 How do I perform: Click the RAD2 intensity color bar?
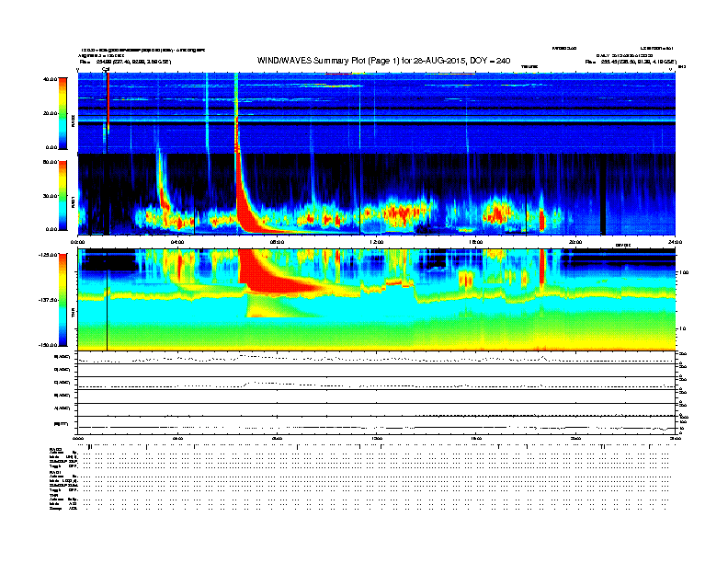point(63,113)
